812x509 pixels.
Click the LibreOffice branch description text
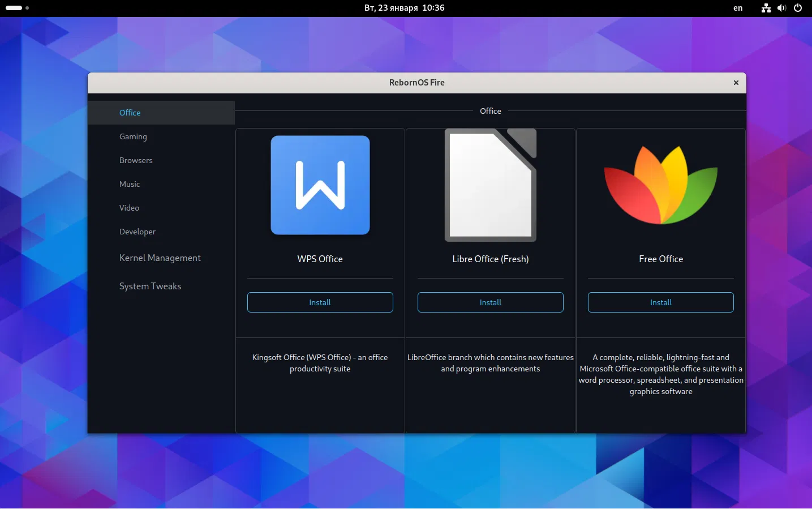click(491, 363)
